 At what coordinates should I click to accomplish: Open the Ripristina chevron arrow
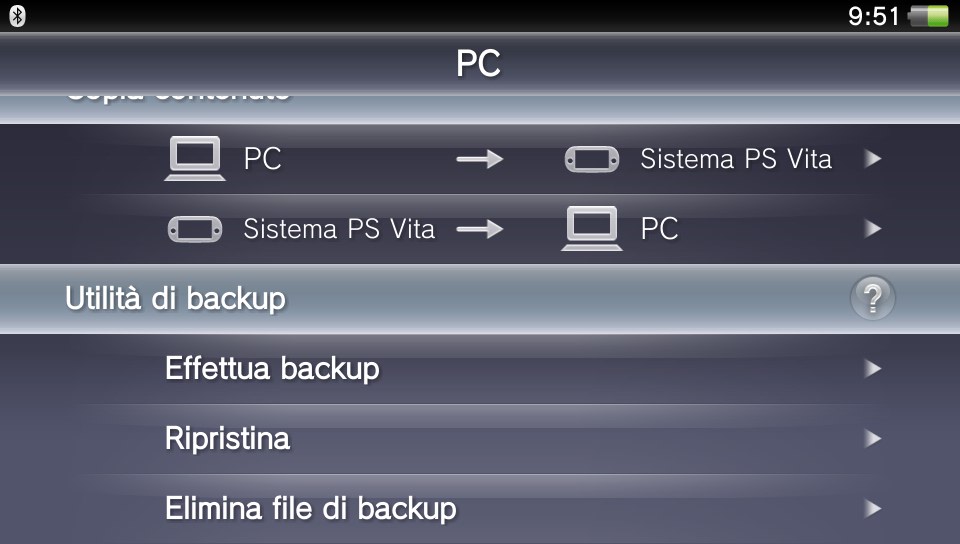(872, 438)
